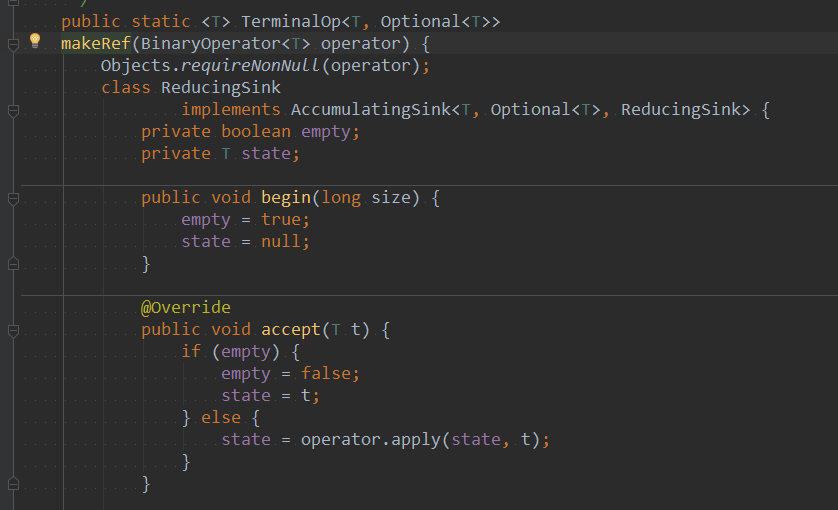This screenshot has width=838, height=510.
Task: Click the requireNonNull method call
Action: pyautogui.click(x=250, y=65)
